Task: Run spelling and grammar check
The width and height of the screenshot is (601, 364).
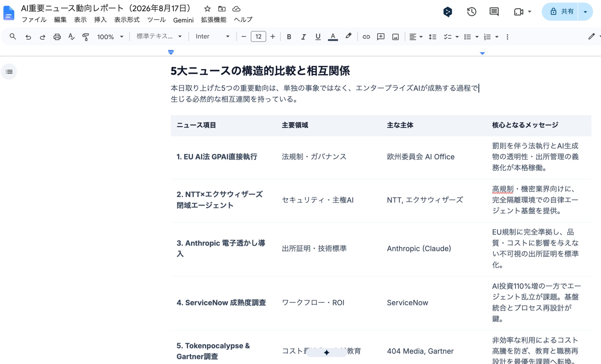Action: click(71, 37)
